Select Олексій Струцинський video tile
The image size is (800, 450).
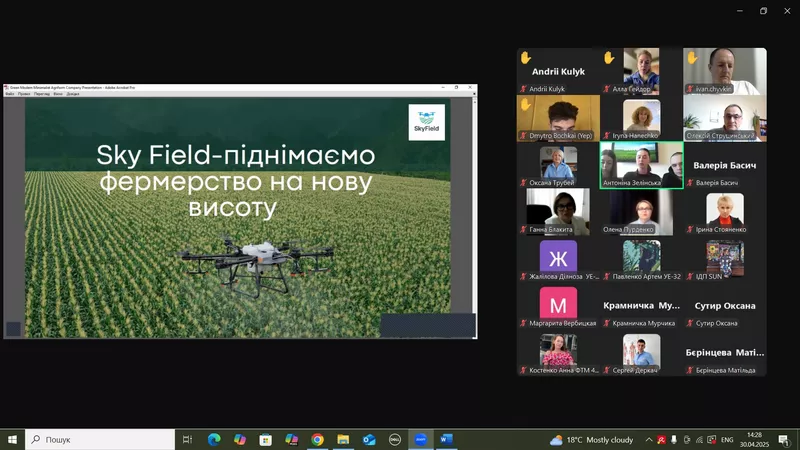coord(724,118)
